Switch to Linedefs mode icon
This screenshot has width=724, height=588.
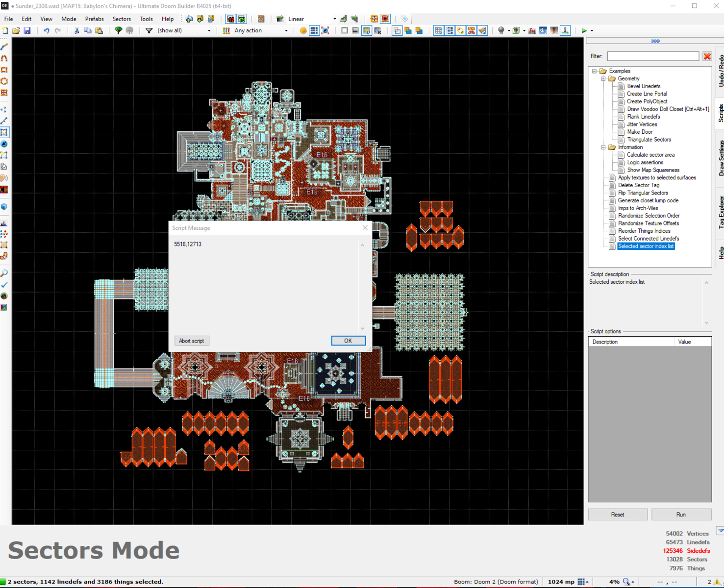[4, 121]
